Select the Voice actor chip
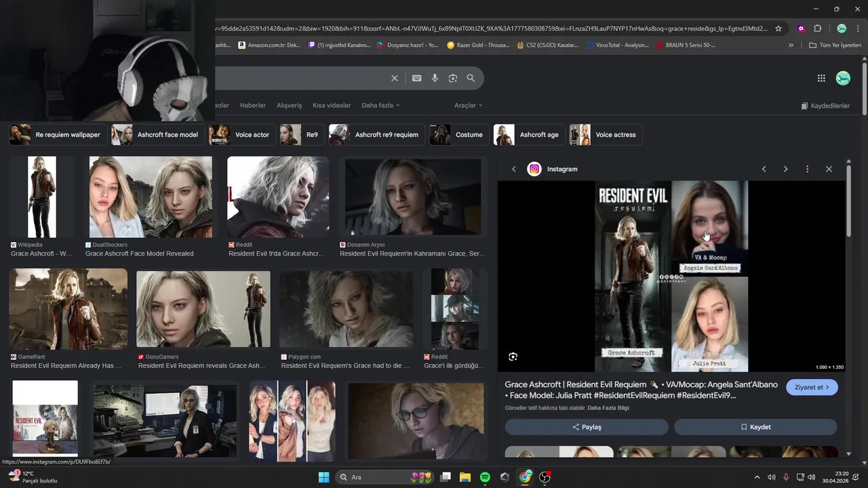Screen dimensions: 868x488 (x=241, y=134)
